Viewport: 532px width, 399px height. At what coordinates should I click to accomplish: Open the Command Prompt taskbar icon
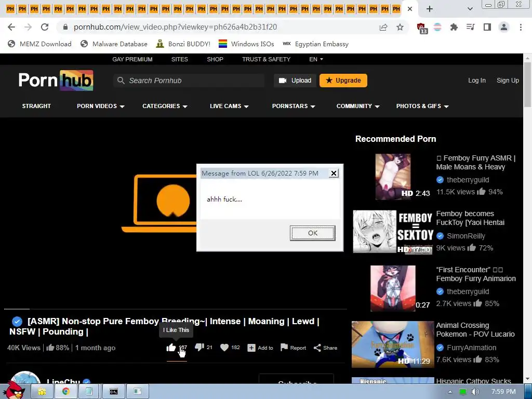(114, 392)
